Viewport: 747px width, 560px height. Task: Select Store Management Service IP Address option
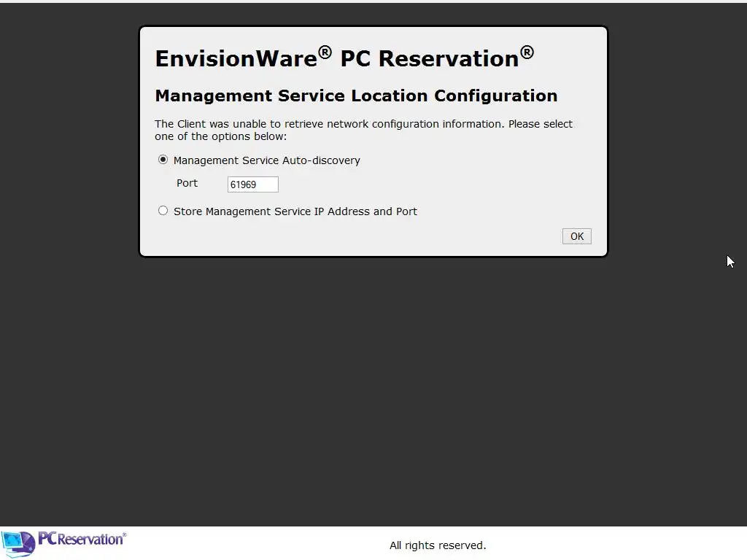[x=163, y=211]
